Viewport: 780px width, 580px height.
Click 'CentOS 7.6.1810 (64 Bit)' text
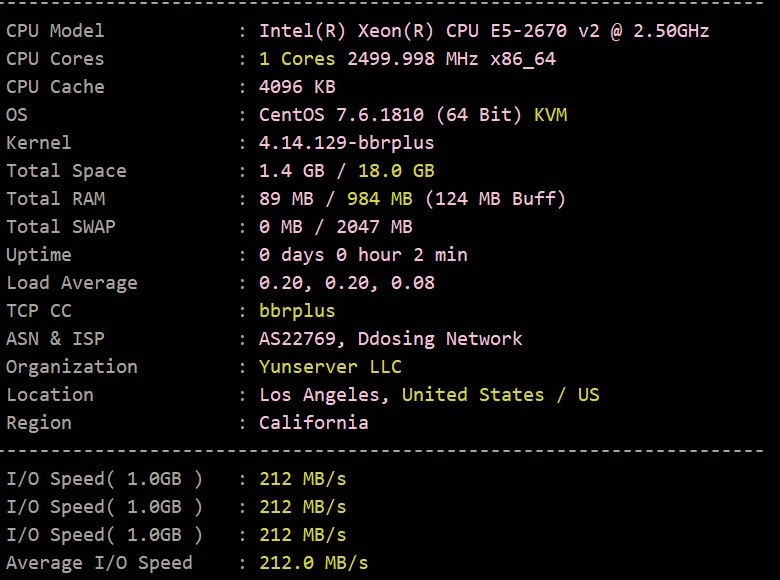390,115
